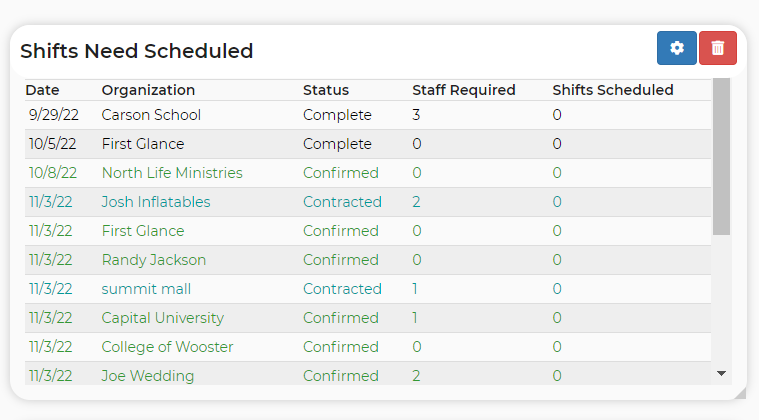Open the Carson School row
The image size is (759, 420).
[x=368, y=115]
